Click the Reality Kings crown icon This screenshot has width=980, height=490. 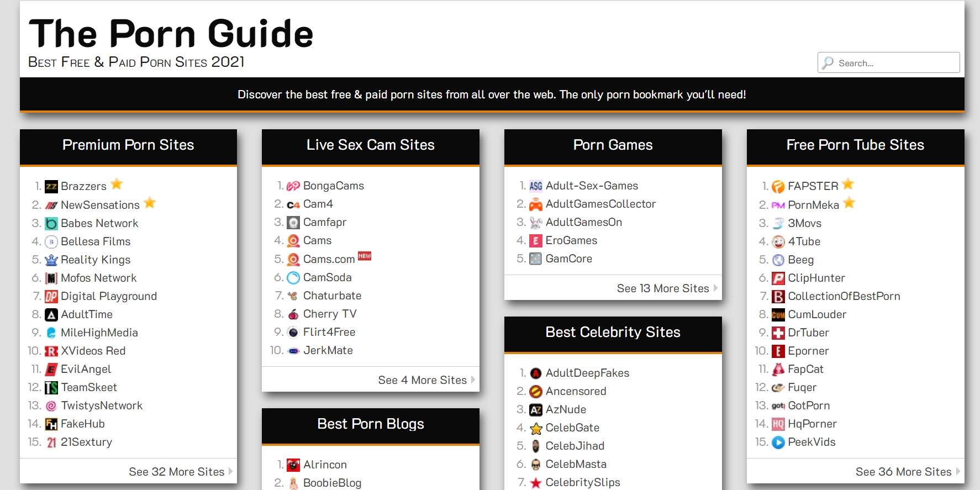(51, 260)
